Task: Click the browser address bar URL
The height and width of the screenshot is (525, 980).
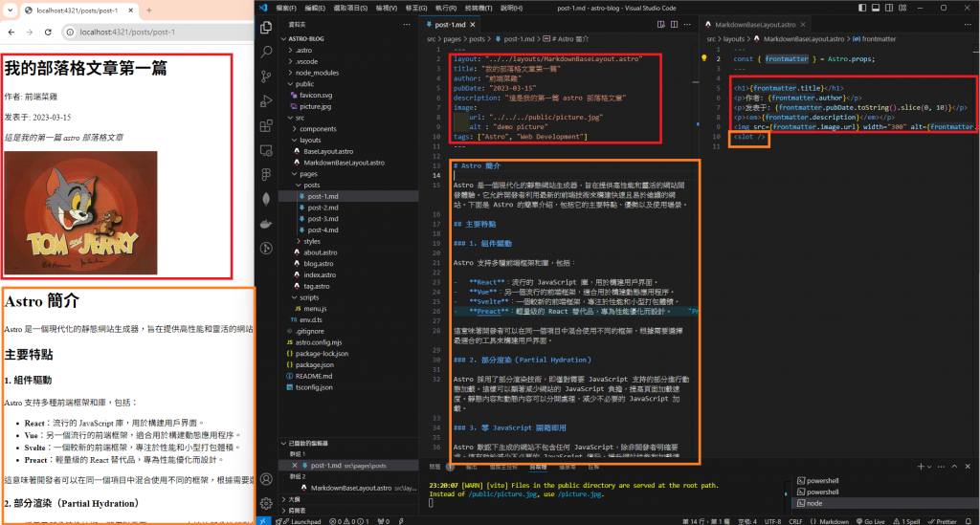Action: [x=127, y=32]
